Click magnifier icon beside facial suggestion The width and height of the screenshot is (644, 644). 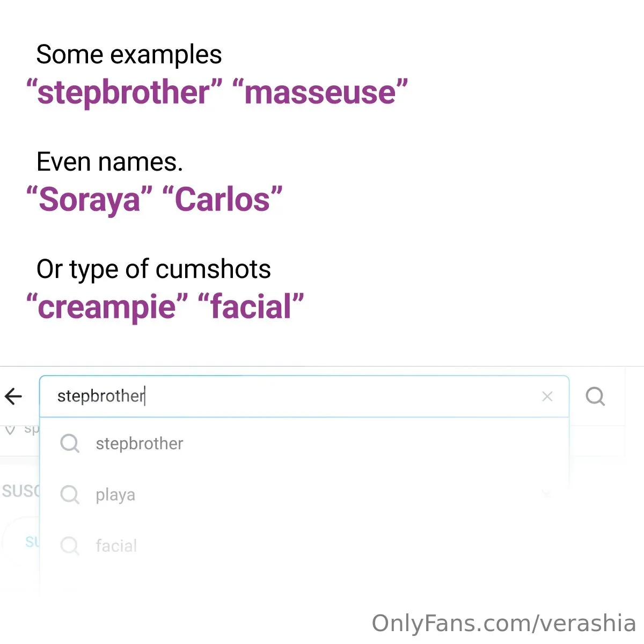[x=70, y=546]
